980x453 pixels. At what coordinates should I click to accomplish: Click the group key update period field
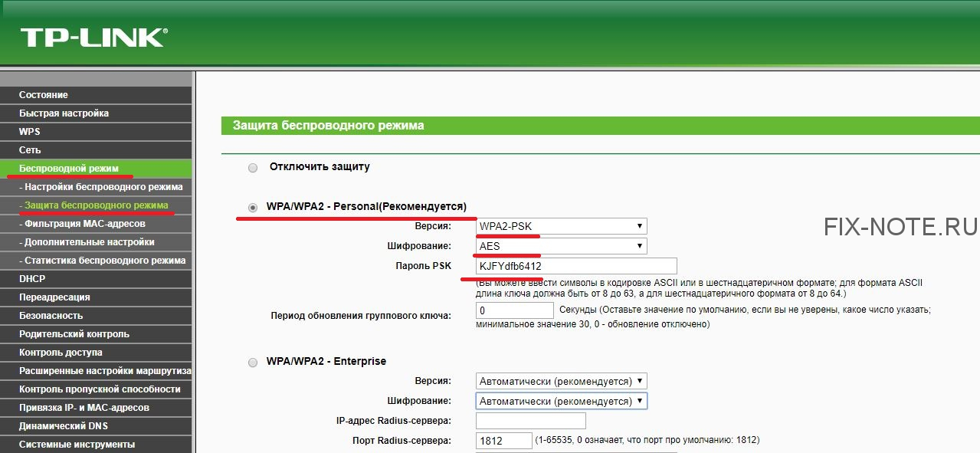pyautogui.click(x=514, y=310)
